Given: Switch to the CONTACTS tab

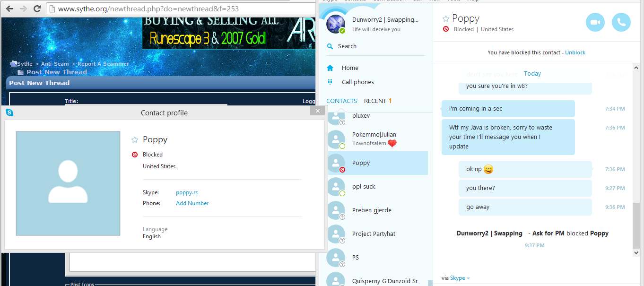Looking at the screenshot, I should pos(341,101).
